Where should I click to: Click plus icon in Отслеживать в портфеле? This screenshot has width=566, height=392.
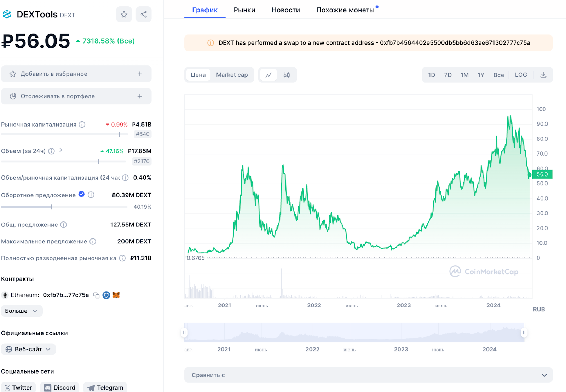pos(140,96)
